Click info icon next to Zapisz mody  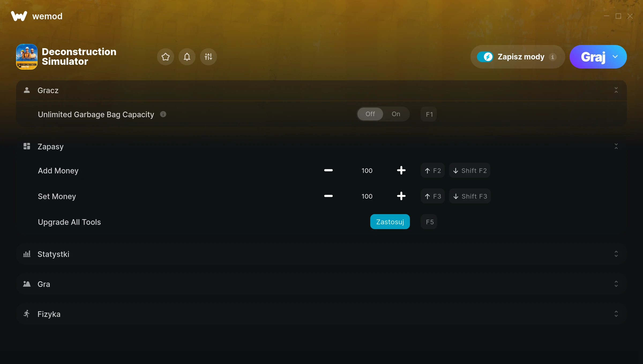click(552, 57)
